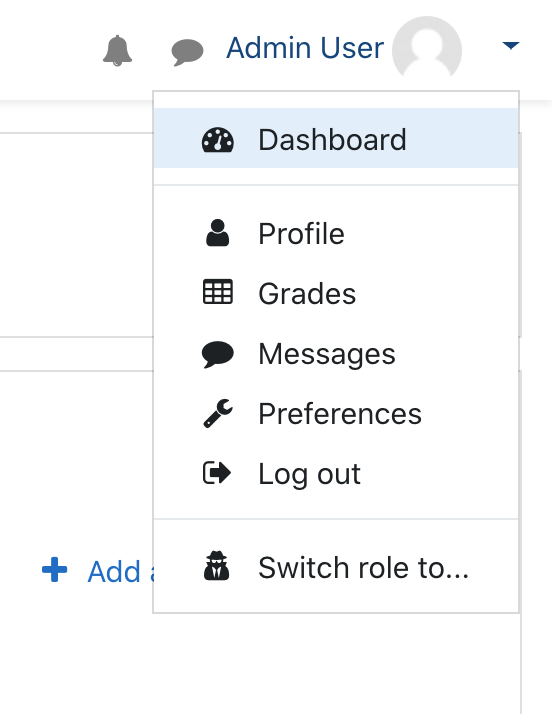This screenshot has width=552, height=714.
Task: Select Dashboard from the user menu
Action: [x=336, y=138]
